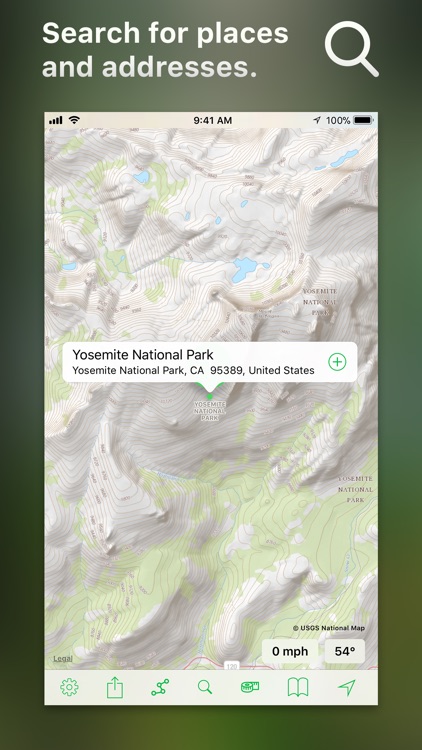
Task: Tap the Yosemite address subtitle text
Action: [x=193, y=370]
